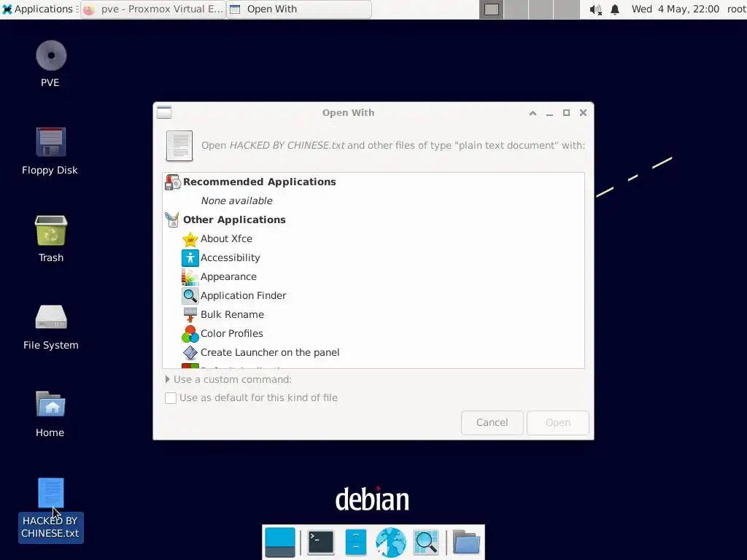Launch the web browser globe dock icon
Viewport: 747px width, 560px height.
tap(390, 542)
